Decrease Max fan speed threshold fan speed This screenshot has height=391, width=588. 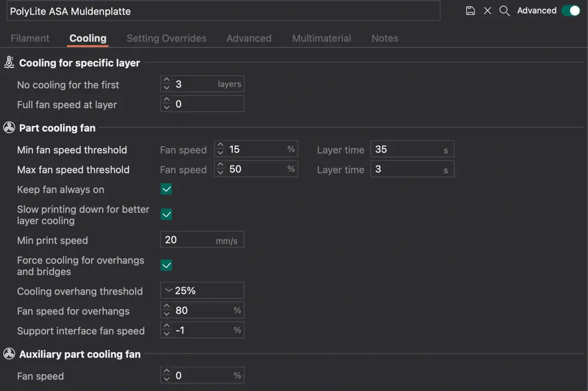click(x=220, y=173)
